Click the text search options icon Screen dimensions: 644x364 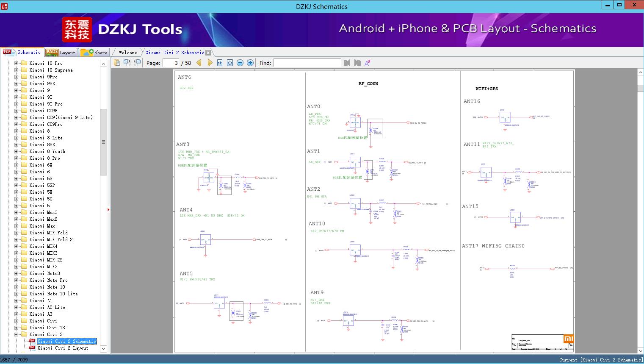[x=368, y=63]
